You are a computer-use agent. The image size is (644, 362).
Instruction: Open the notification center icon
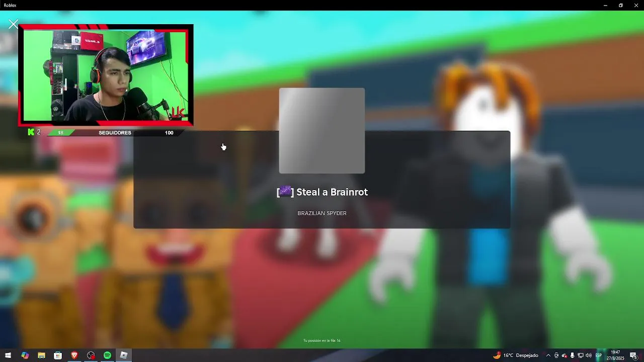(633, 355)
